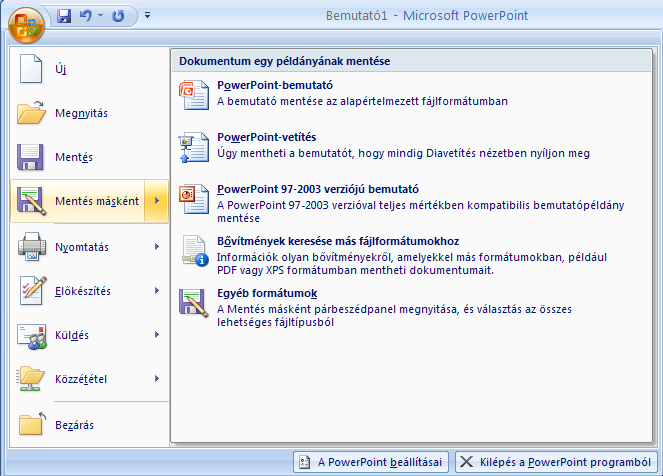
Task: Expand the Küldés submenu arrow
Action: point(157,335)
